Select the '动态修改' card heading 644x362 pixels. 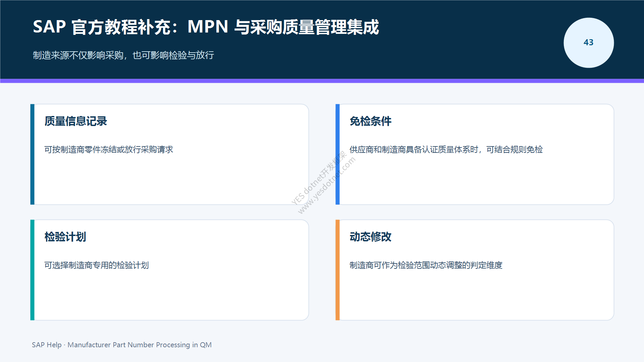(x=370, y=237)
